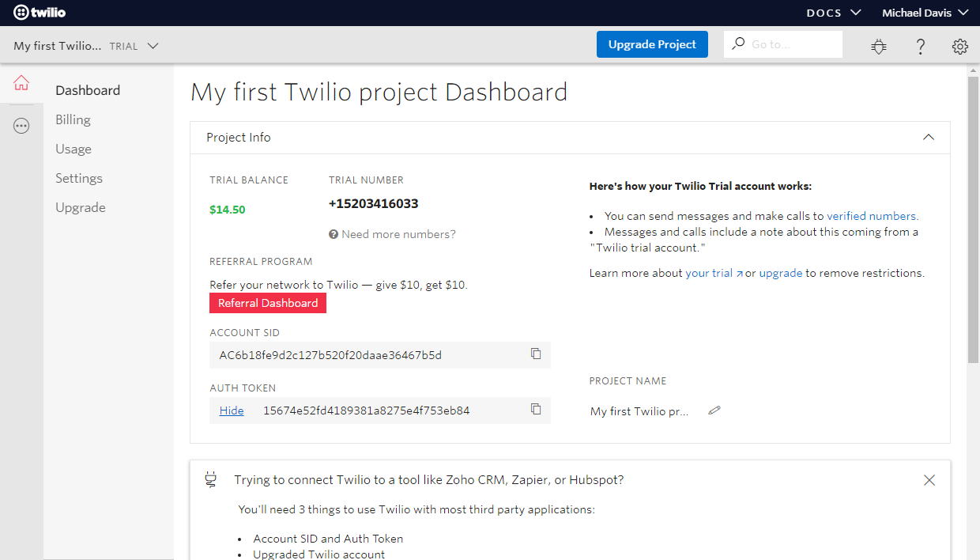Click the search magnifier icon
This screenshot has width=980, height=560.
click(739, 44)
